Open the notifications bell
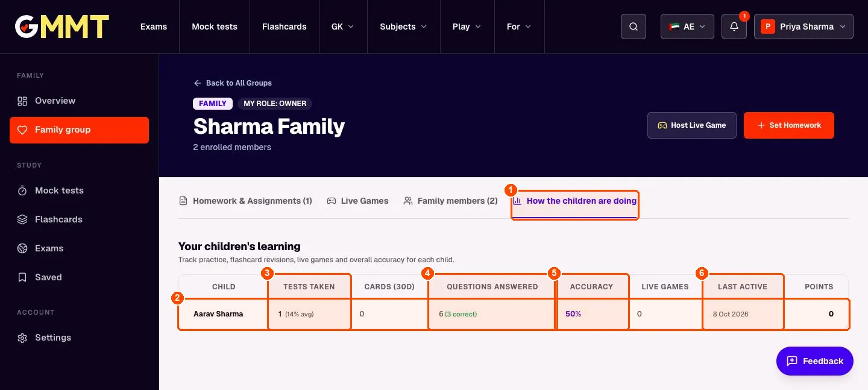 coord(734,27)
